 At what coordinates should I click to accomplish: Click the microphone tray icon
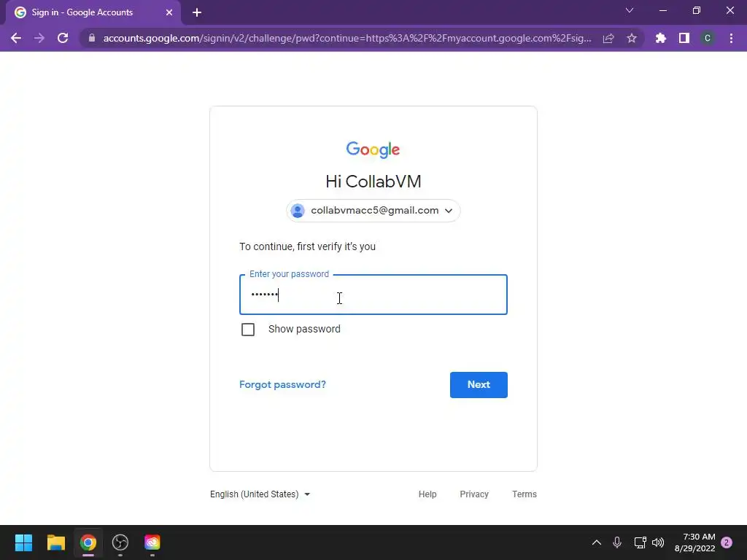[617, 542]
